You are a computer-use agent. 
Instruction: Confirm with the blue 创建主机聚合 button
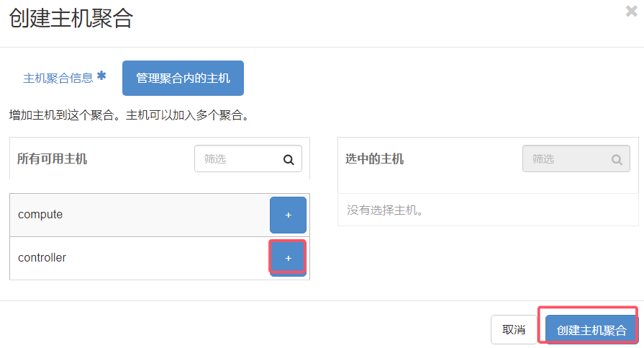591,329
